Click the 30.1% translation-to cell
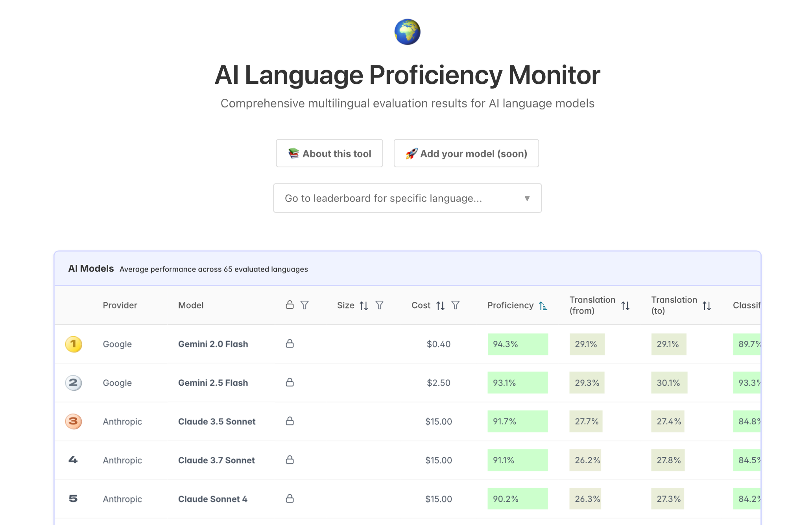The width and height of the screenshot is (812, 525). click(x=669, y=383)
